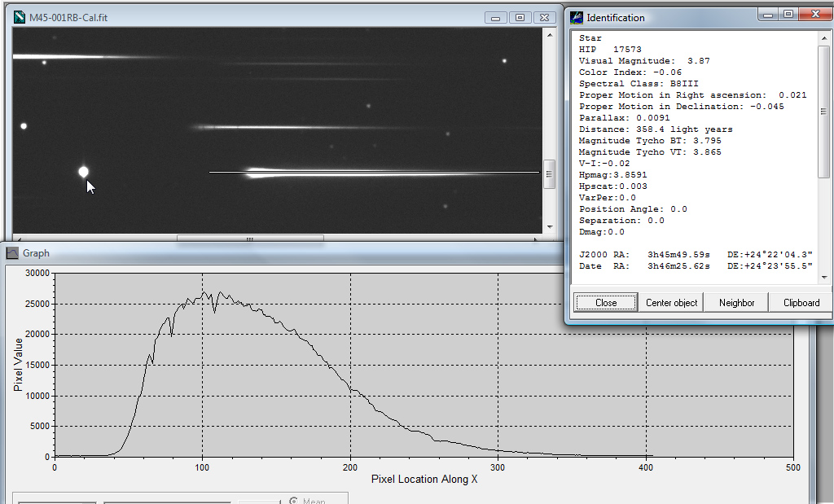Click the Date RA coordinates line
The image size is (834, 504).
(696, 265)
